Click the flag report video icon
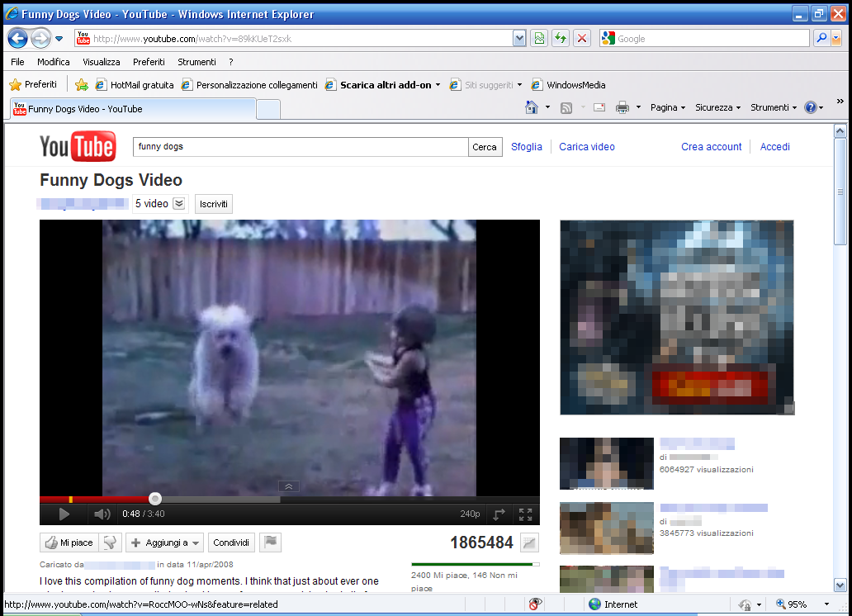The image size is (852, 616). tap(270, 543)
